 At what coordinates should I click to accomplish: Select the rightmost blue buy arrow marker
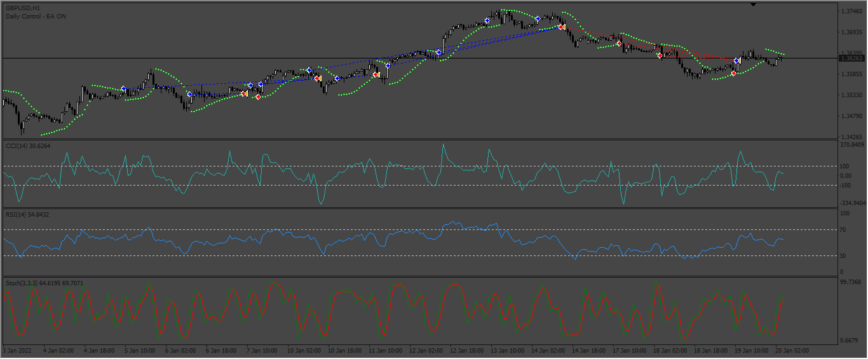(x=736, y=60)
